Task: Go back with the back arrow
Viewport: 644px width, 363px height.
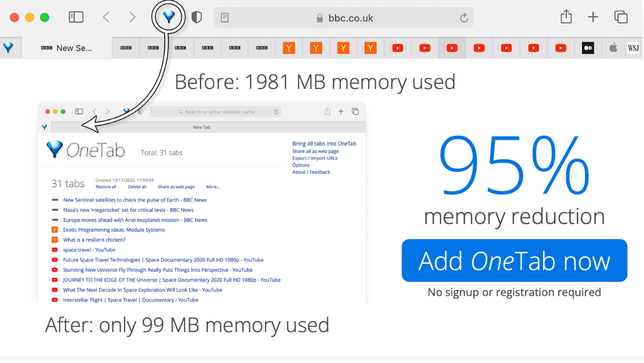Action: [106, 17]
